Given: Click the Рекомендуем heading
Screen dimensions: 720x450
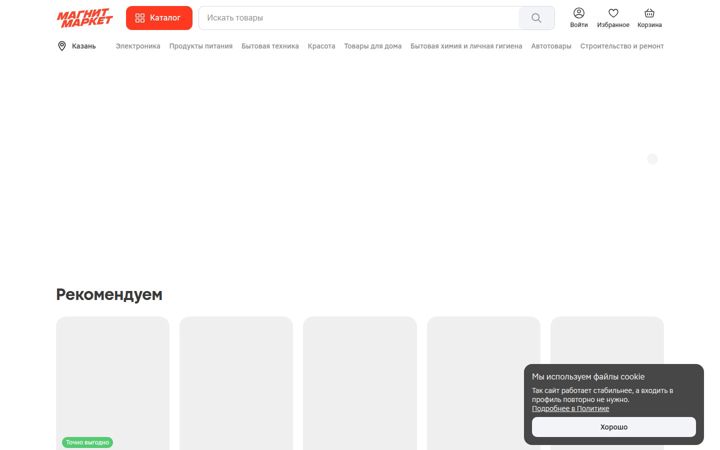Looking at the screenshot, I should click(109, 294).
